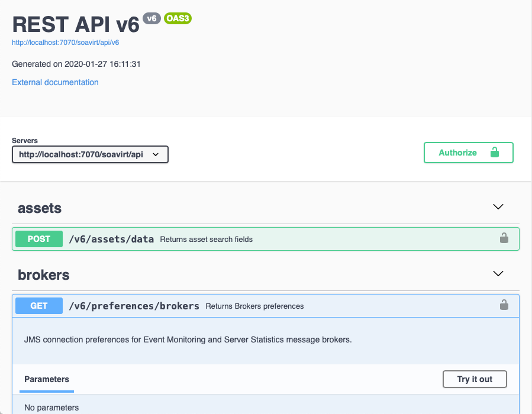
Task: Click the Authorize button
Action: (468, 153)
